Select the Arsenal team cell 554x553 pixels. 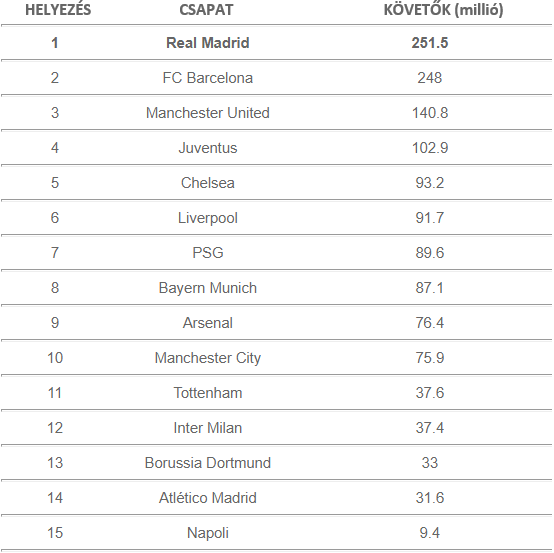(x=208, y=323)
